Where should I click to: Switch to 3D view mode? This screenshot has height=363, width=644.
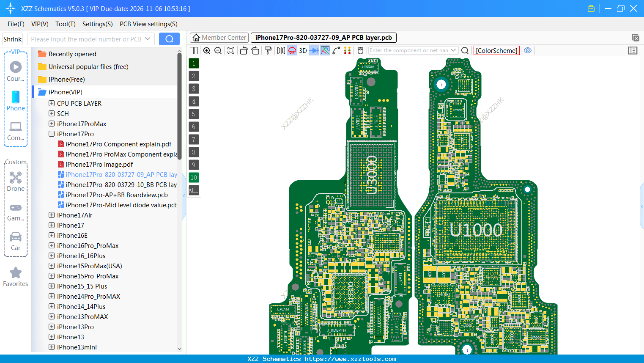[303, 50]
